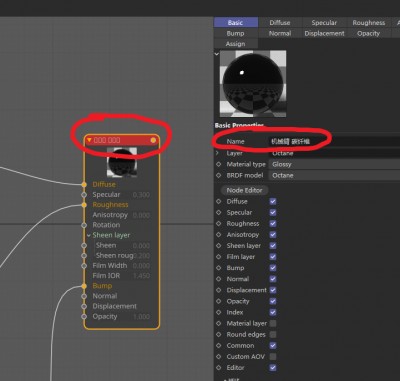Enable the Material layer checkbox
Viewport: 400px width, 381px height.
(x=273, y=323)
